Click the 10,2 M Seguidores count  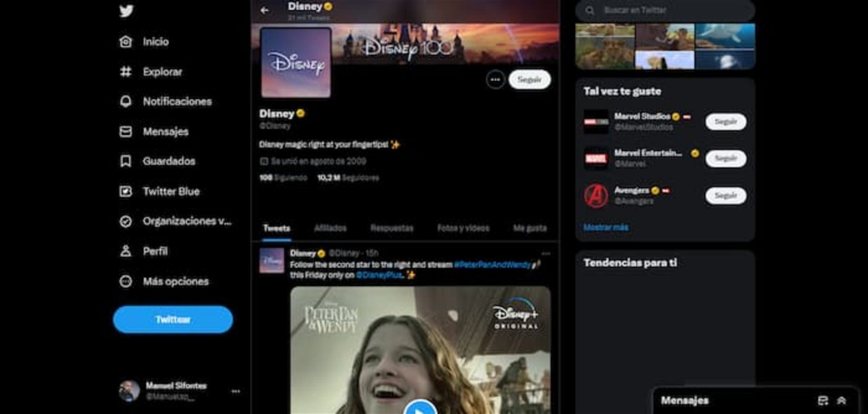coord(348,178)
